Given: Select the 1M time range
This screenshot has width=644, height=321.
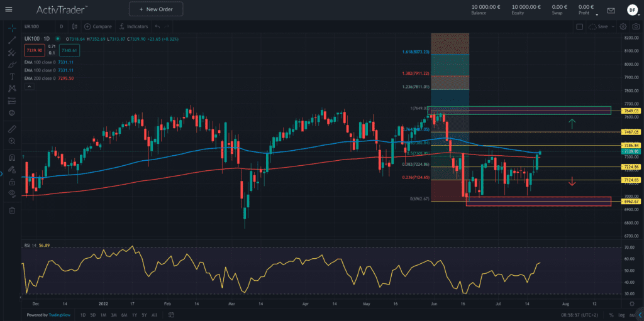Looking at the screenshot, I should click(103, 315).
